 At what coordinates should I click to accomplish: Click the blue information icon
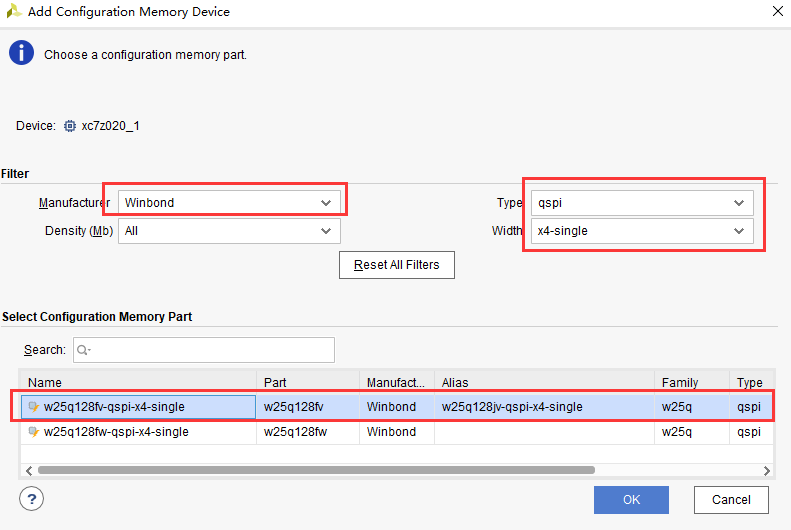tap(21, 53)
